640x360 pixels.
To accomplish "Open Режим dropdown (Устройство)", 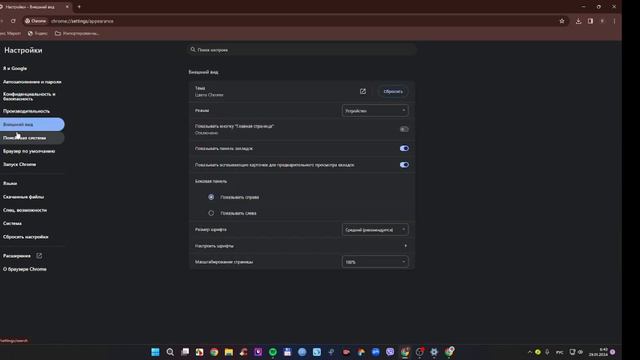I will click(x=375, y=111).
